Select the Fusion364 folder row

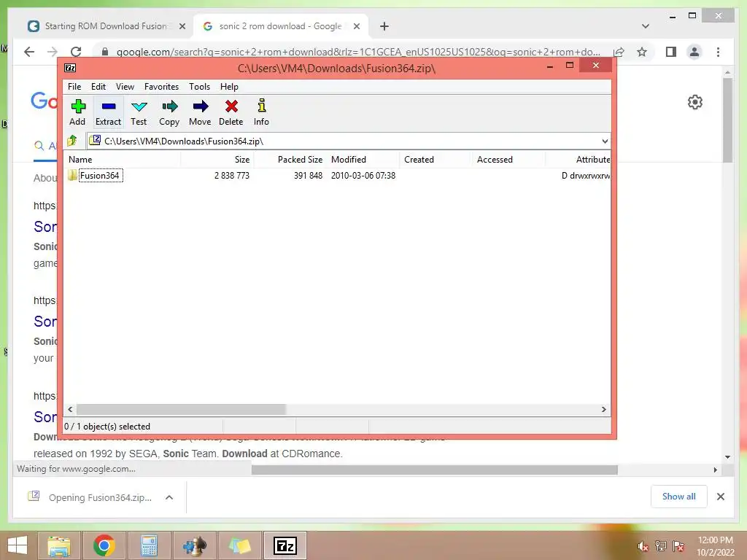(x=337, y=176)
